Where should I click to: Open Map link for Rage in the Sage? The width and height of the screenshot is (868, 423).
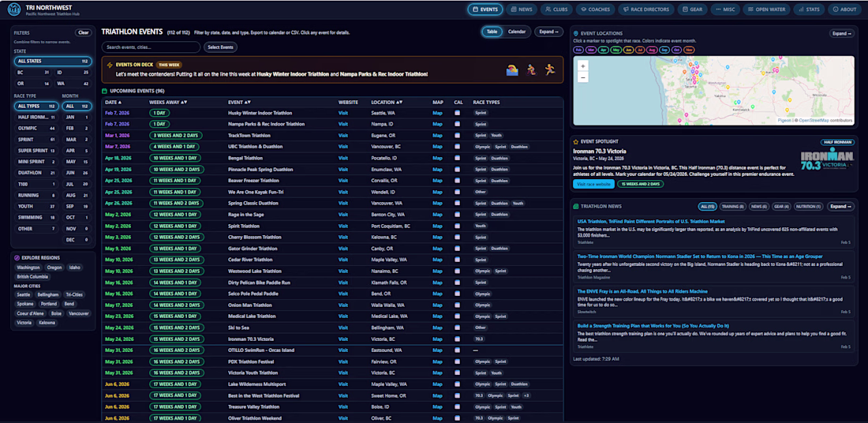click(437, 215)
